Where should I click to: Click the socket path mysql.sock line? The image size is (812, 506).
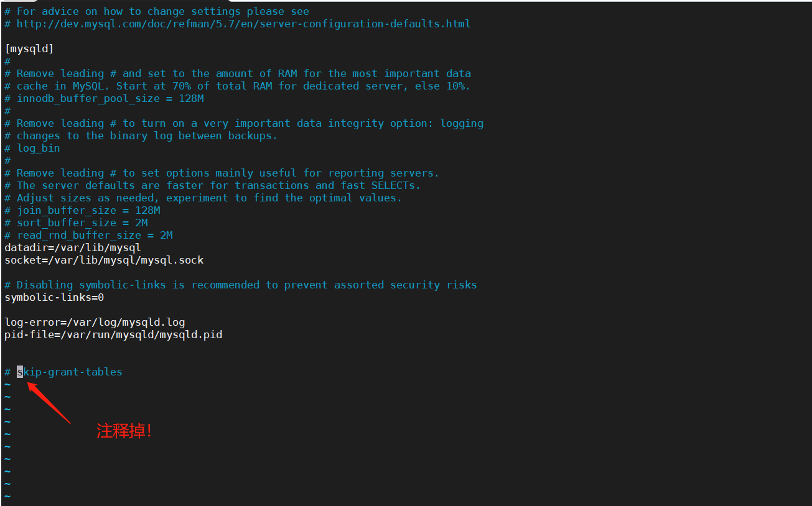click(104, 260)
